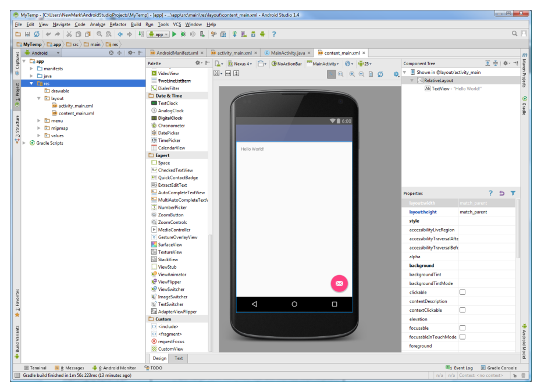Open the Android project view dropdown
Screen dimensions: 541x392
[x=42, y=53]
